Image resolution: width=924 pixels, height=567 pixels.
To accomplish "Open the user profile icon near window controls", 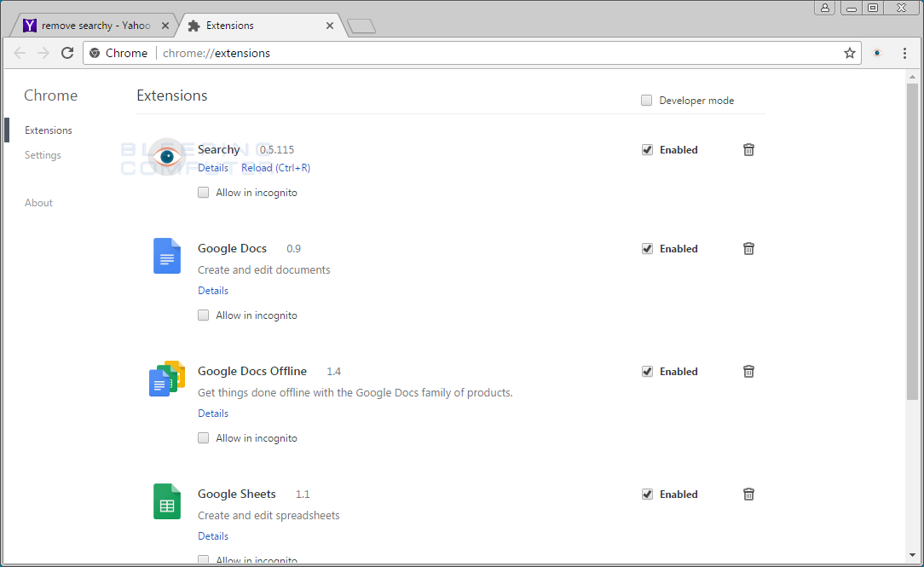I will (824, 8).
